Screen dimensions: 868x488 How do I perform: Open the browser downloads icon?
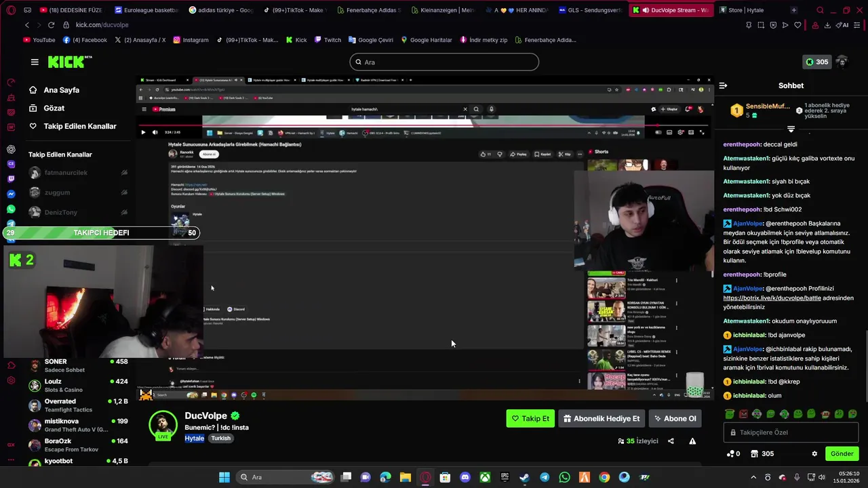tap(827, 25)
